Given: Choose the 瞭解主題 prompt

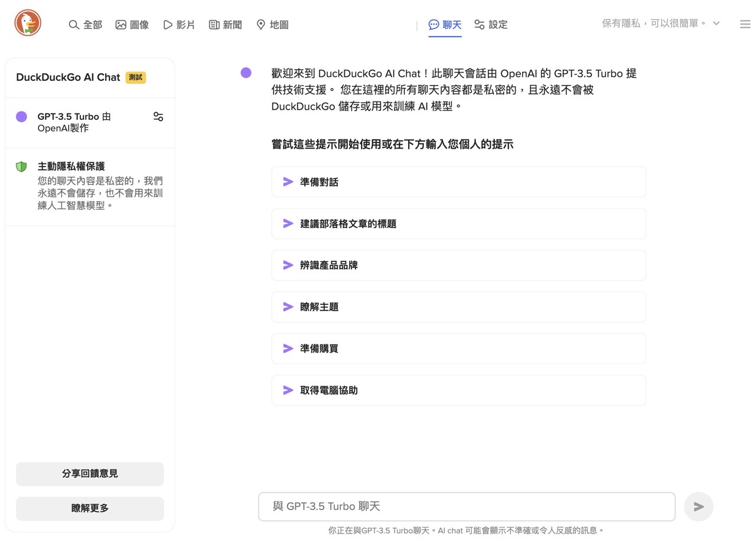Looking at the screenshot, I should 459,307.
